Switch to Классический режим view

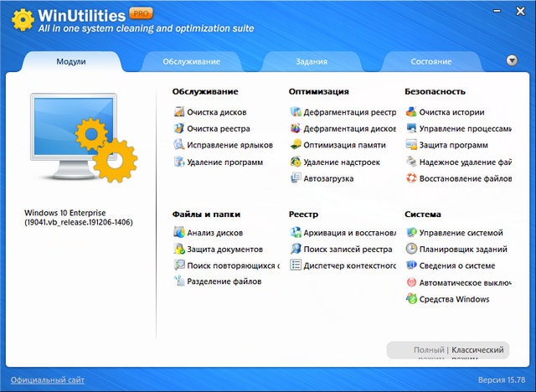point(477,350)
